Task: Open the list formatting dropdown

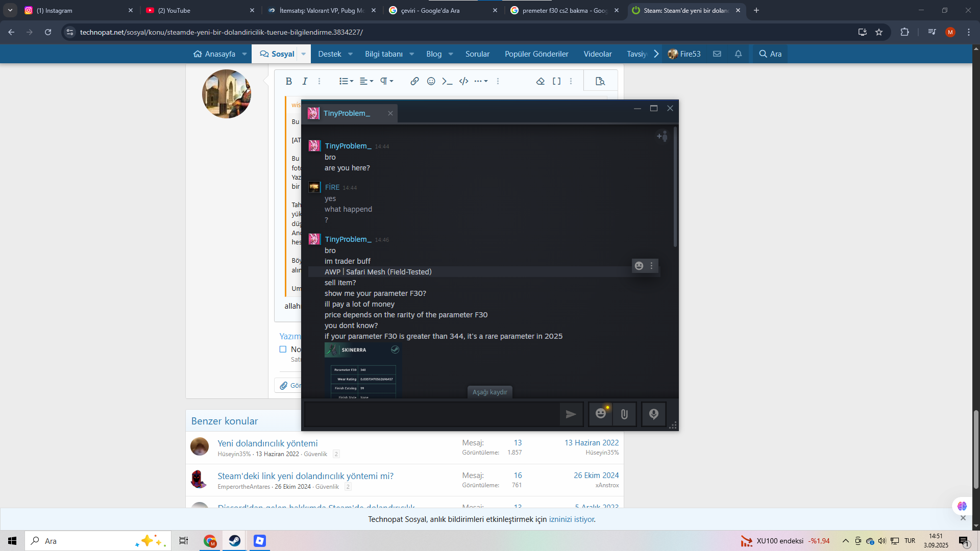Action: click(346, 81)
